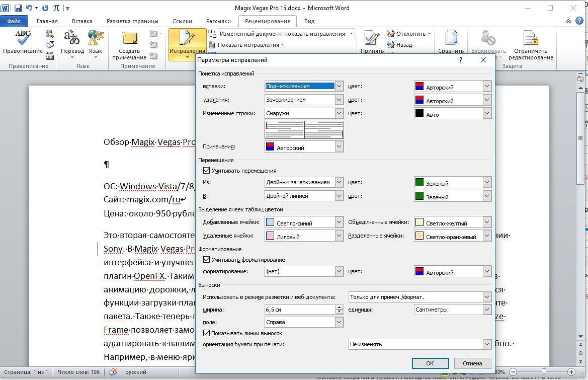Viewport: 588px width, 380px height.
Task: Click Отмена to cancel the dialog
Action: (x=472, y=363)
